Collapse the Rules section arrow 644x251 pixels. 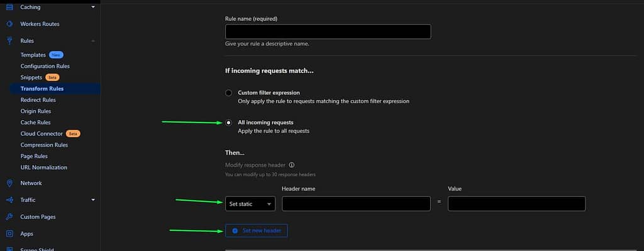tap(93, 41)
